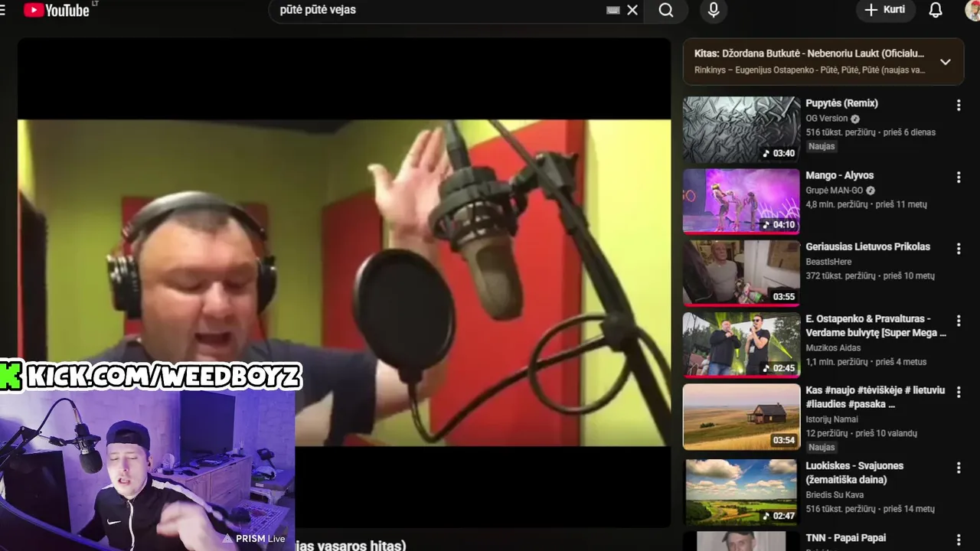
Task: Click the Kurti create button
Action: tap(885, 10)
